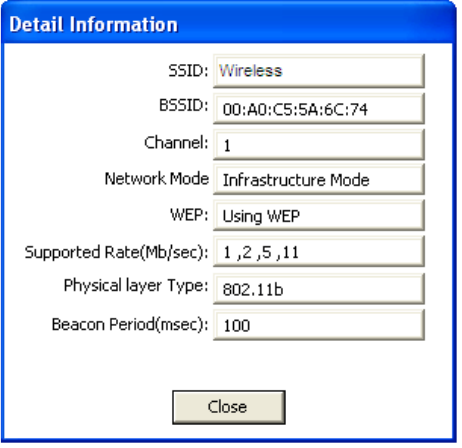
Task: Click the Supported Rate(Mb/sec) label
Action: pos(116,252)
